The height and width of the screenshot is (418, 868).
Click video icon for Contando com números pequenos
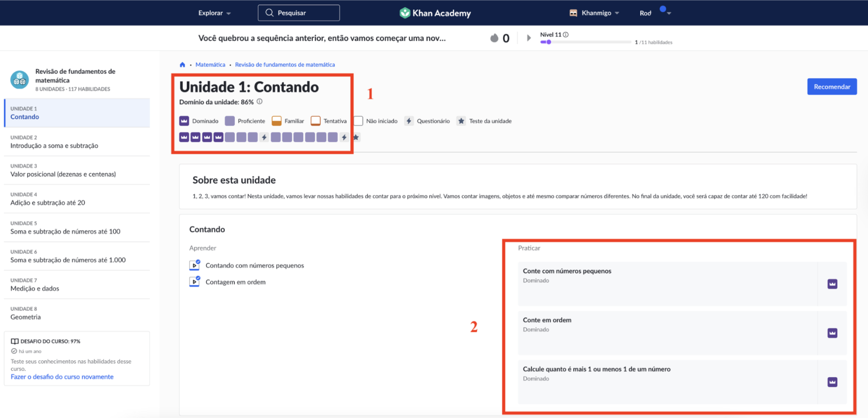(x=195, y=265)
